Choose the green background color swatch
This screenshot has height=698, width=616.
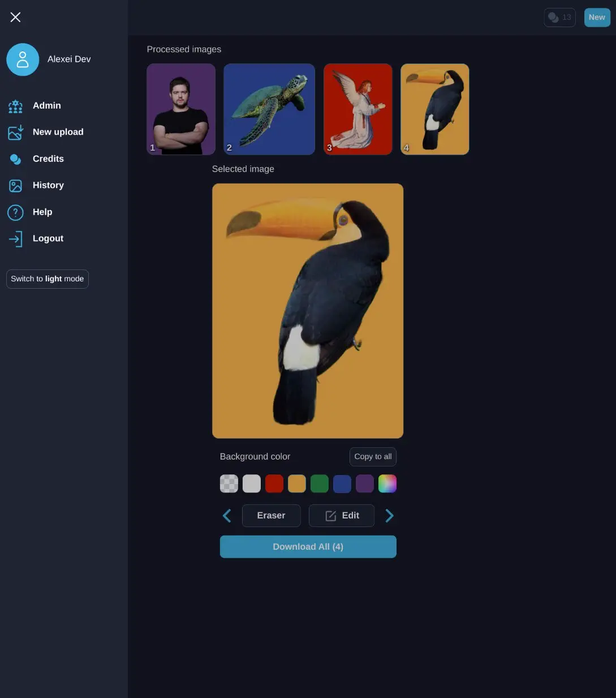pyautogui.click(x=320, y=484)
